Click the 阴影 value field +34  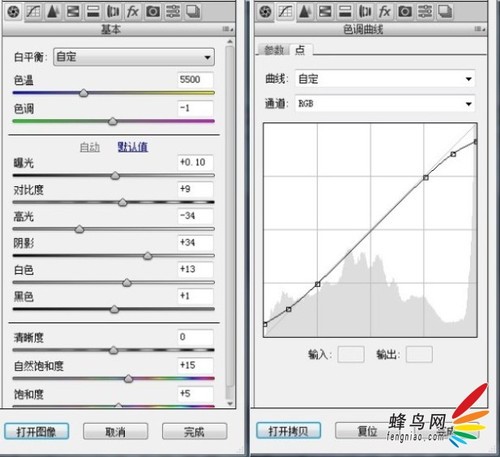point(195,243)
